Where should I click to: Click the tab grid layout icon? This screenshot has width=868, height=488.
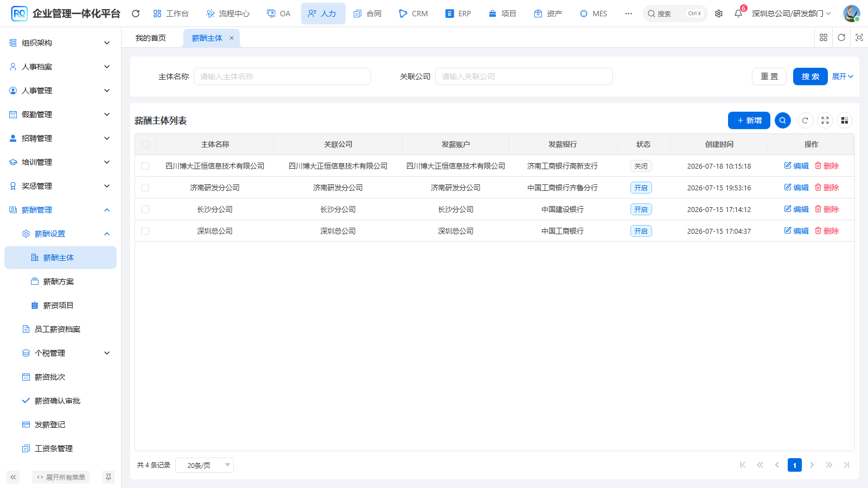[824, 37]
